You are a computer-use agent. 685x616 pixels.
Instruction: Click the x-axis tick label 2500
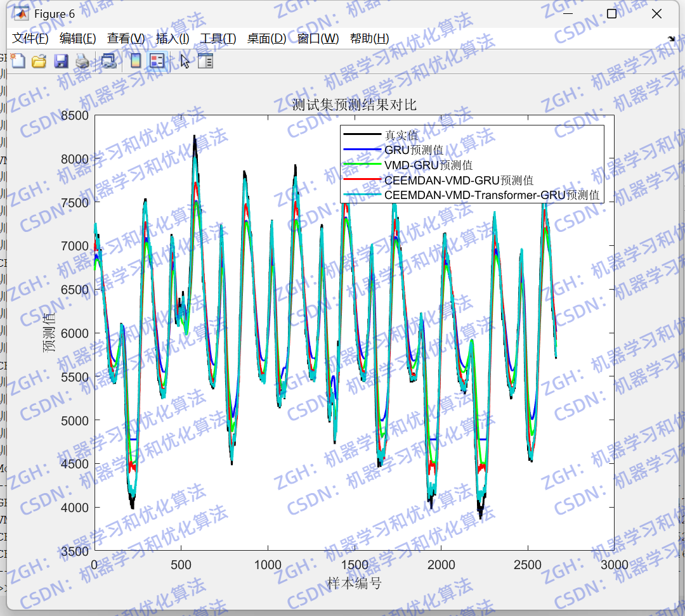tap(527, 565)
